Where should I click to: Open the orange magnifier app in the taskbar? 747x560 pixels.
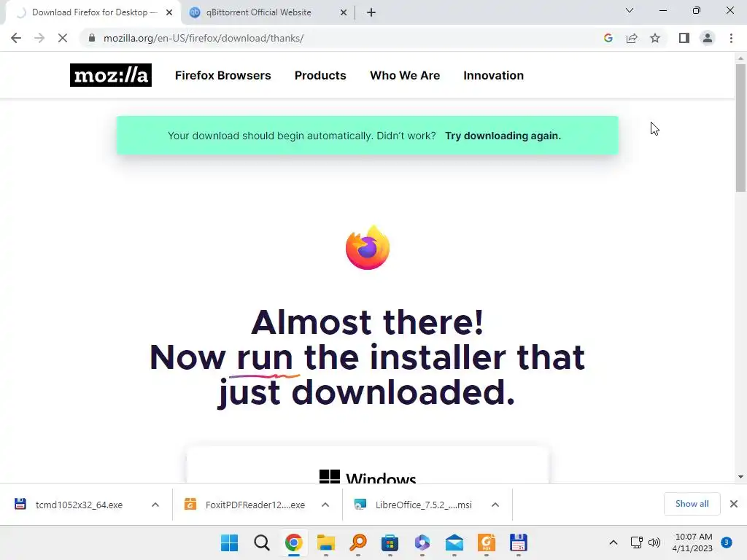coord(358,542)
